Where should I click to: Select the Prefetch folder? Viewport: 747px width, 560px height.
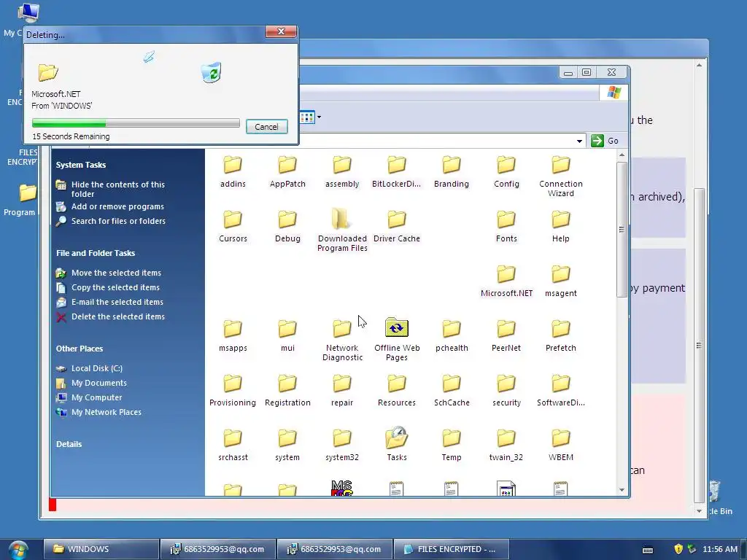coord(561,335)
